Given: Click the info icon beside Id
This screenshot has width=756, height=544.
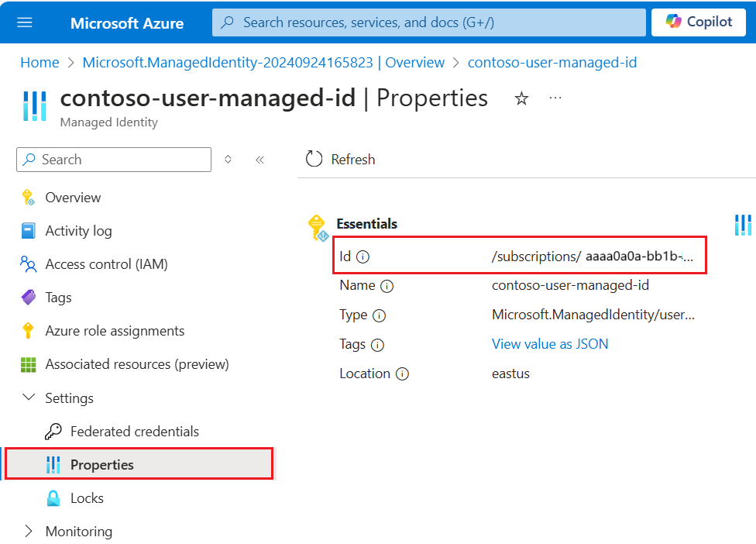Looking at the screenshot, I should tap(363, 257).
